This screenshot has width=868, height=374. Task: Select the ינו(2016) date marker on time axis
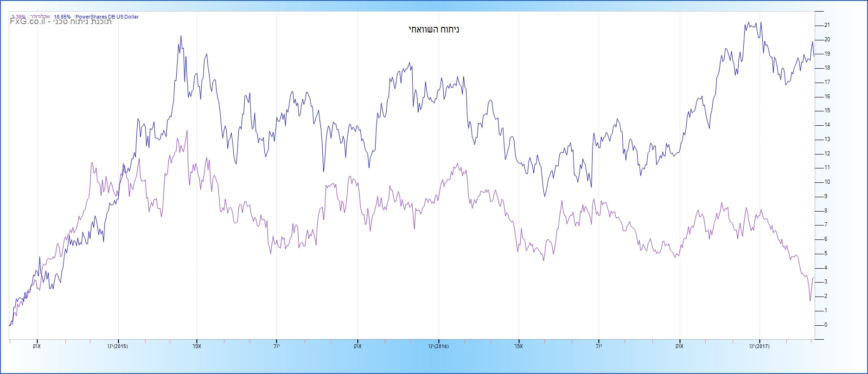click(438, 346)
